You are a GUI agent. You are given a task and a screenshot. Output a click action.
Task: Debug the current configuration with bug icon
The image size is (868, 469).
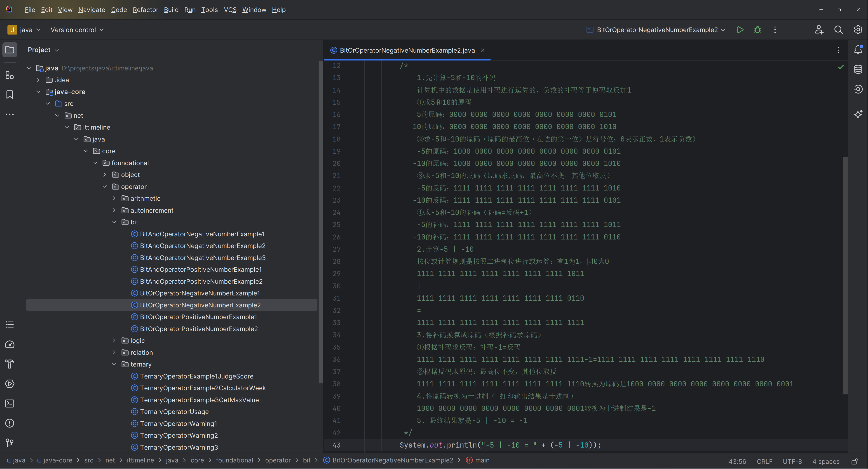[x=758, y=30]
